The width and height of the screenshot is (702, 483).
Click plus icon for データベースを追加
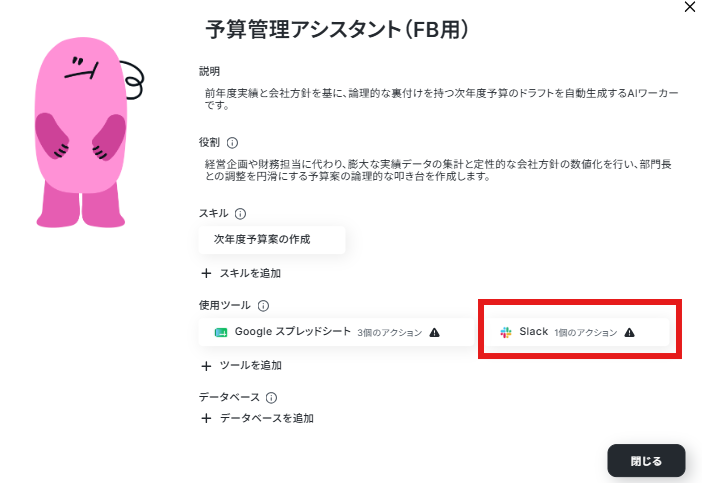point(206,419)
